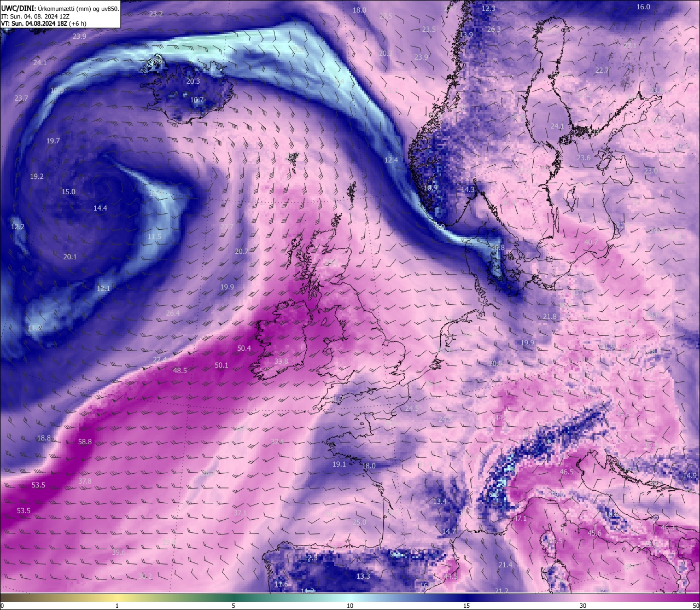Viewport: 700px width, 610px height.
Task: Click the 21.8 value label
Action: point(550,316)
